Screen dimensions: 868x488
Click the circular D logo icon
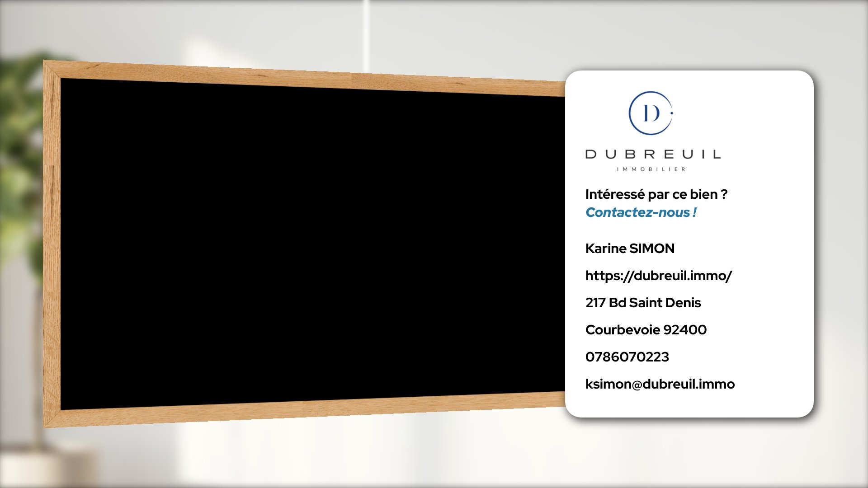(651, 113)
